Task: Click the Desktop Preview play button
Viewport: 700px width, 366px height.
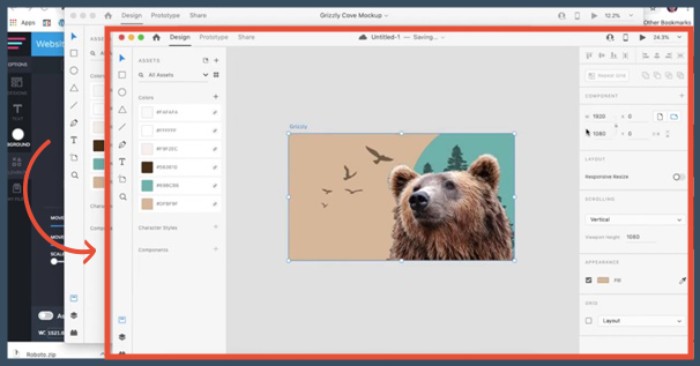Action: 642,37
